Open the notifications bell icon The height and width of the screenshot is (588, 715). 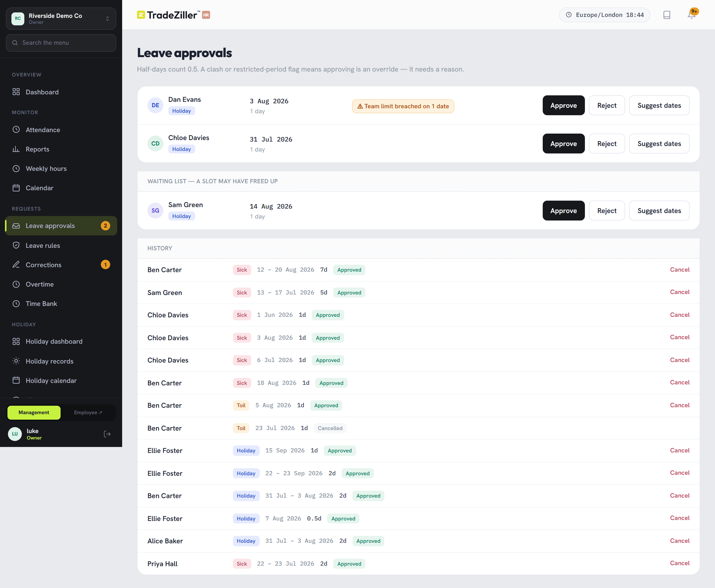pos(691,15)
